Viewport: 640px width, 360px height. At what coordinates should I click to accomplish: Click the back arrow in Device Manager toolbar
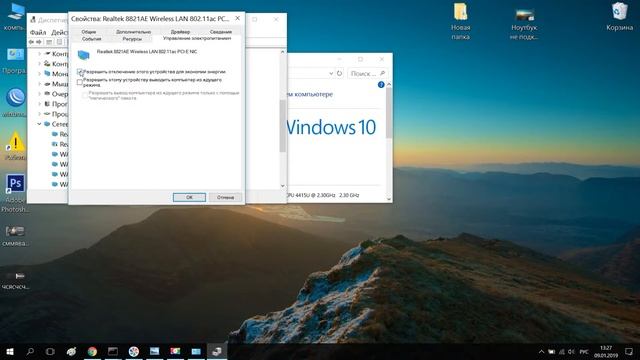click(x=31, y=42)
